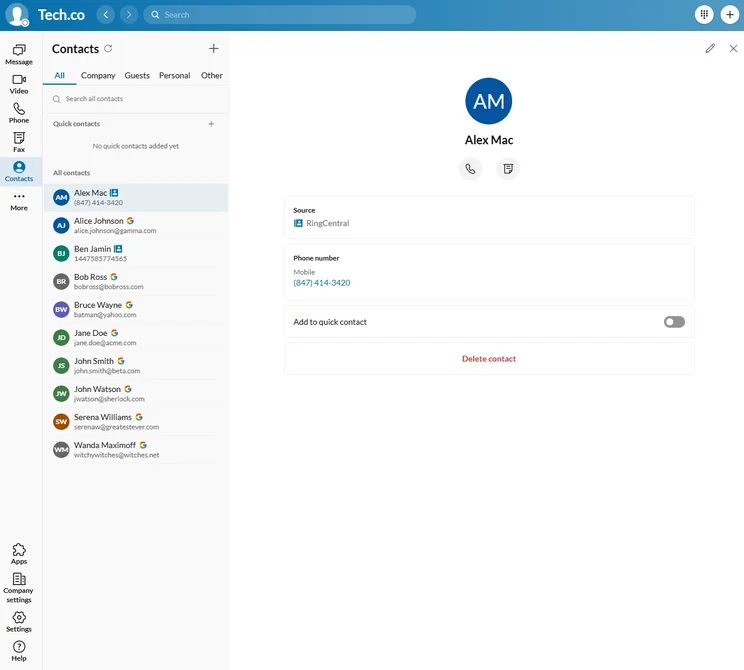Viewport: 744px width, 670px height.
Task: Select Bruce Wayne in contact list
Action: [x=136, y=309]
